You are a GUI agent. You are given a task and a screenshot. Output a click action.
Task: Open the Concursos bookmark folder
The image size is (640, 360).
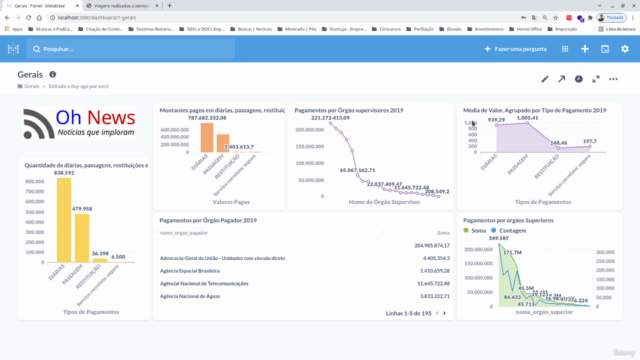pos(387,29)
